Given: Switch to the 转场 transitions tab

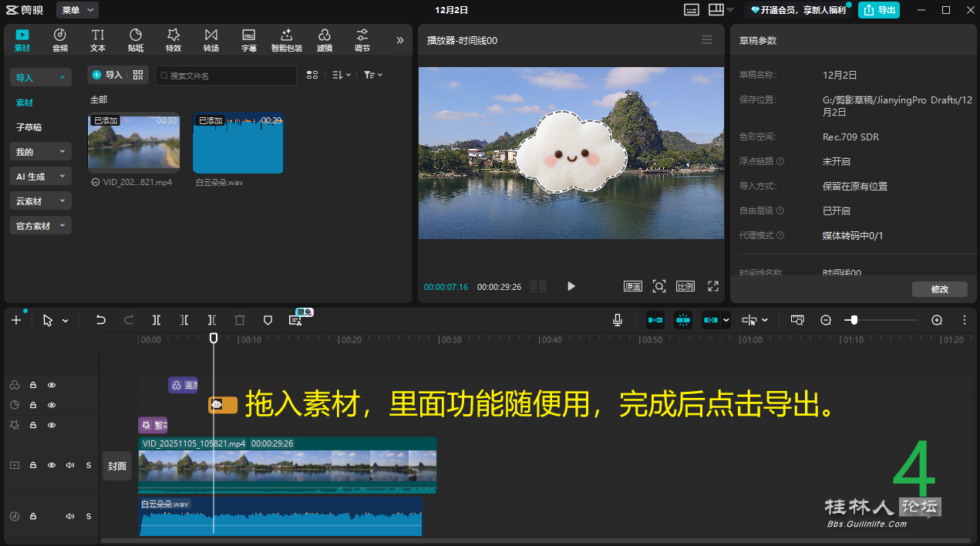Looking at the screenshot, I should 210,40.
